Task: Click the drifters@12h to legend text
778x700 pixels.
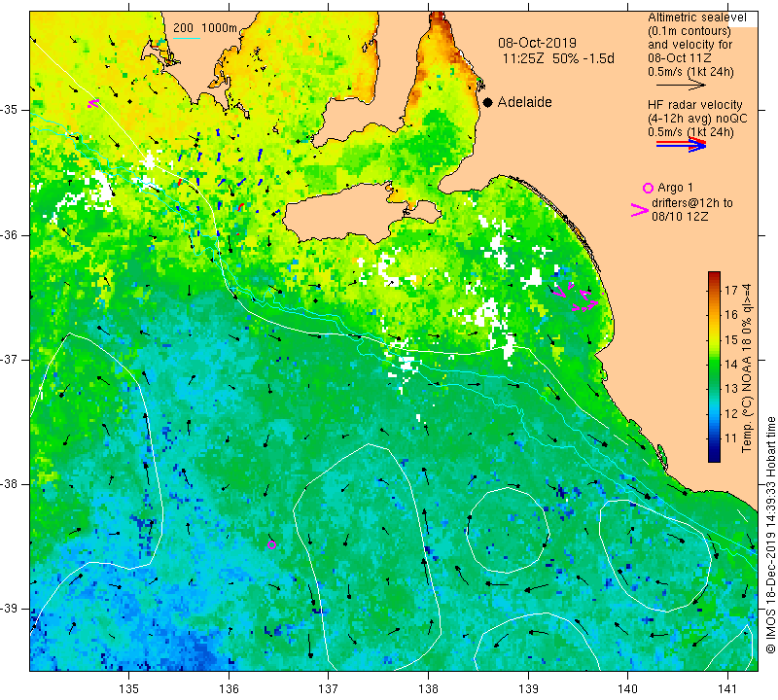Action: tap(692, 203)
